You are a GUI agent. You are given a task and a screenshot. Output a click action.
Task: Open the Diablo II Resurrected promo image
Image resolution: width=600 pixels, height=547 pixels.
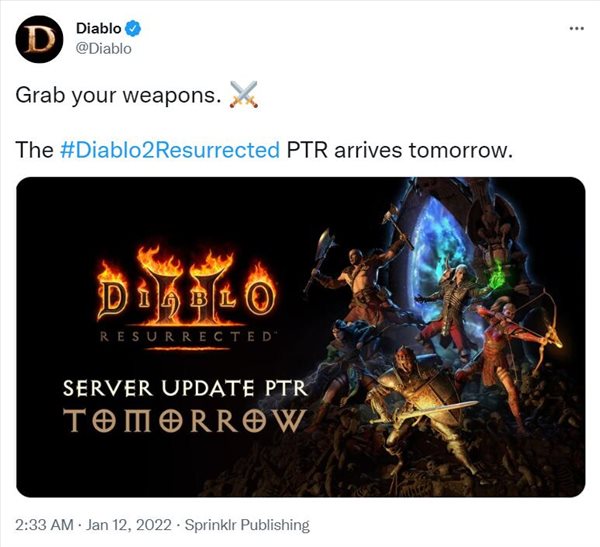pos(301,337)
